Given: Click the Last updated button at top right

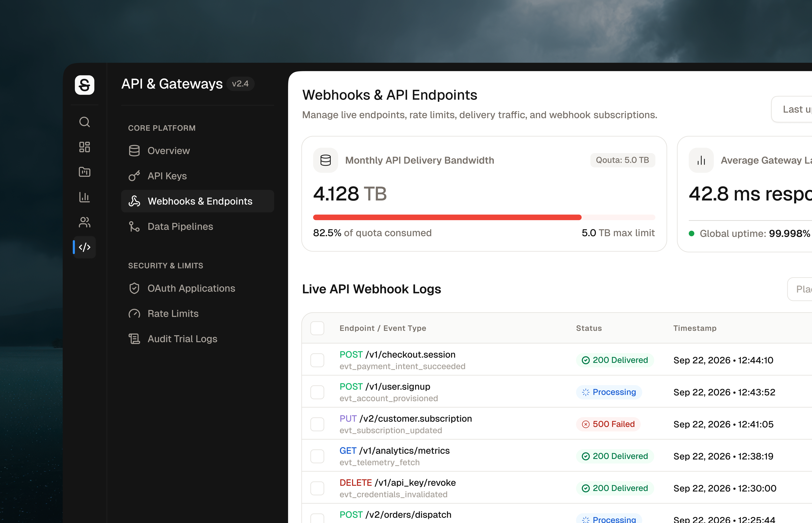Looking at the screenshot, I should pos(792,109).
